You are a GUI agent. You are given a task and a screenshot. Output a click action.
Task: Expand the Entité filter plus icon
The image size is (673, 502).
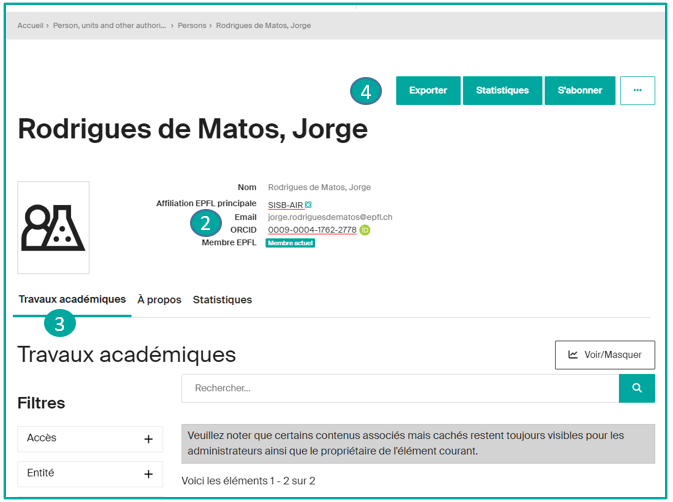tap(148, 474)
